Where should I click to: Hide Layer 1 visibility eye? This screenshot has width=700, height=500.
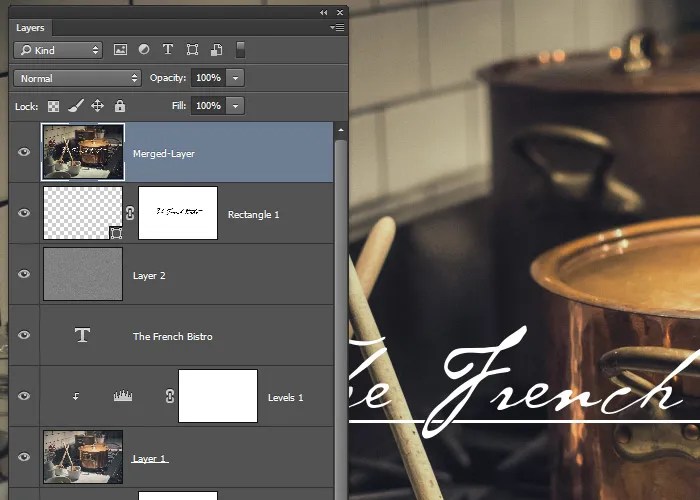pos(24,457)
